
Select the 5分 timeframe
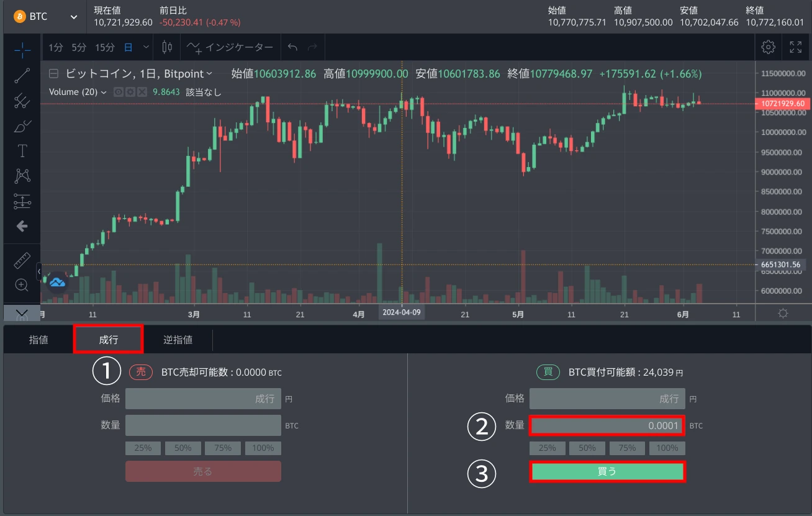[79, 47]
